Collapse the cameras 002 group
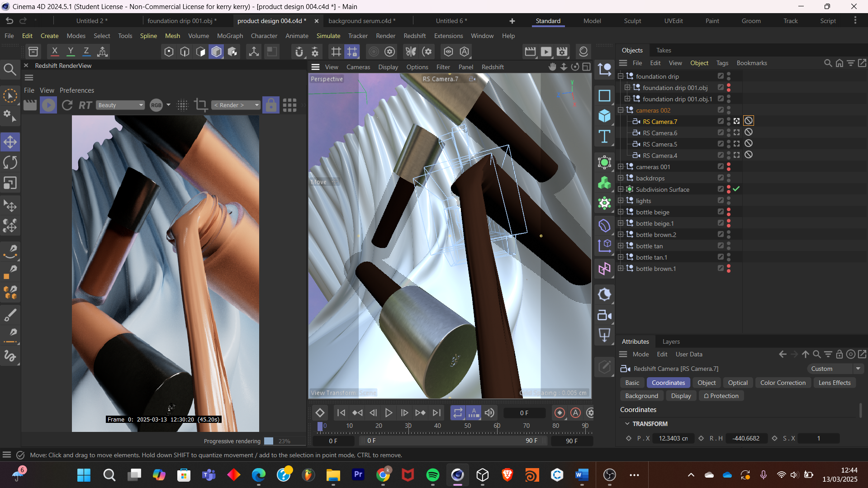This screenshot has width=868, height=488. coord(621,110)
